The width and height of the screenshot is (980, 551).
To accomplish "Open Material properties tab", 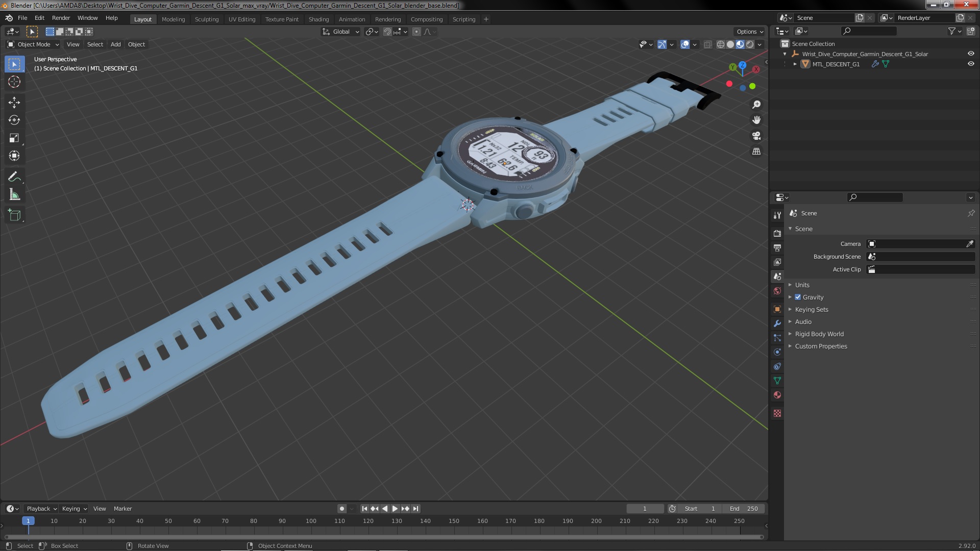I will coord(777,395).
